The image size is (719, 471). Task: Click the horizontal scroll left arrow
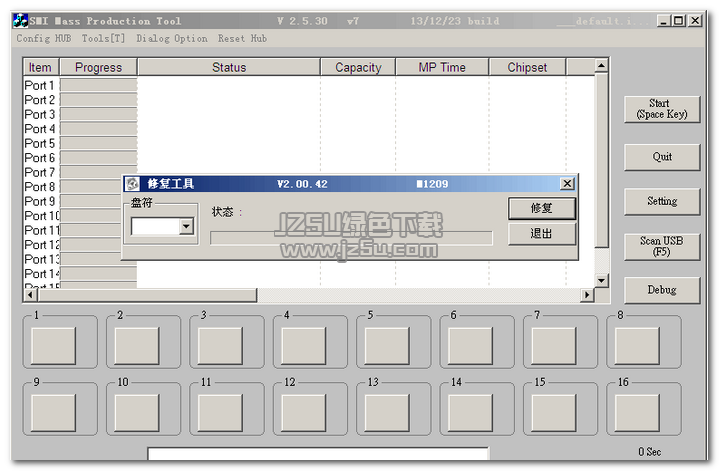tap(31, 295)
